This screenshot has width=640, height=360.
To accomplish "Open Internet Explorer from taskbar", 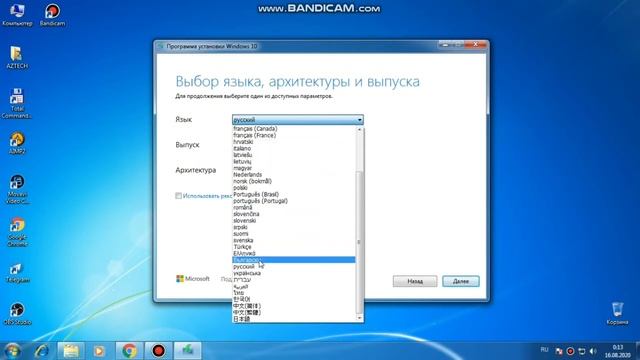I will point(42,351).
